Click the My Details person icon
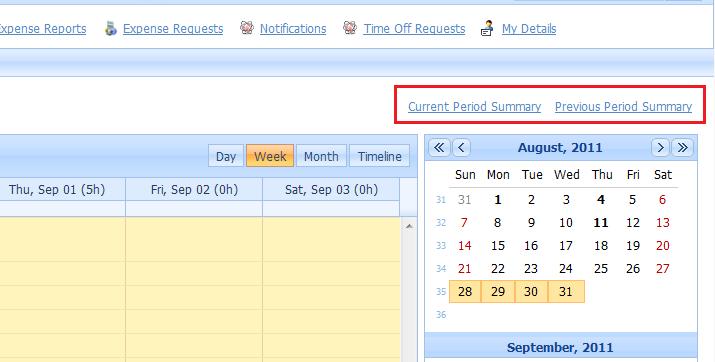Image resolution: width=715 pixels, height=362 pixels. 487,28
